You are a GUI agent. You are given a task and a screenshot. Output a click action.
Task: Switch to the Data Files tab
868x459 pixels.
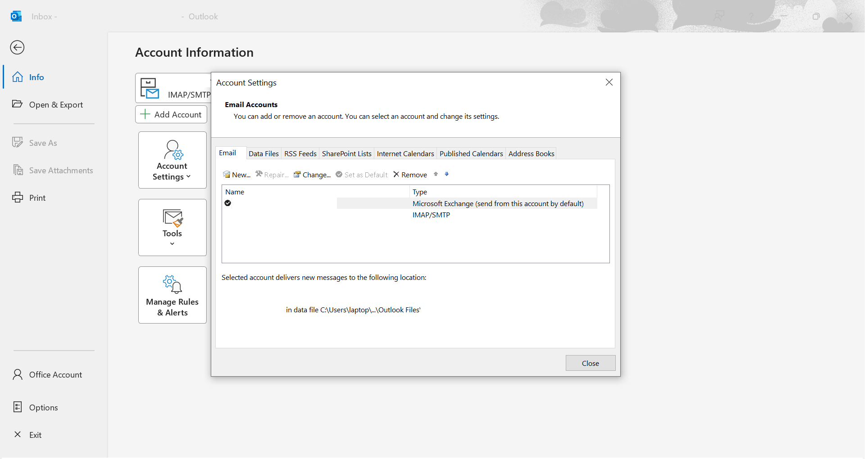coord(264,154)
